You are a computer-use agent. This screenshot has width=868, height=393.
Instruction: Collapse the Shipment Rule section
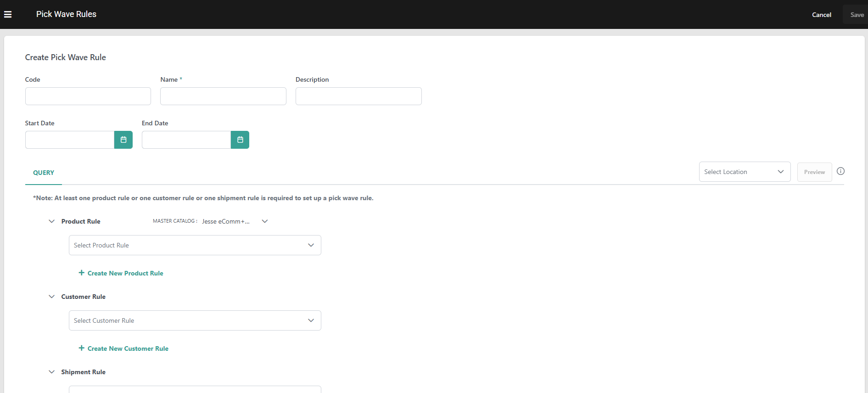coord(51,372)
